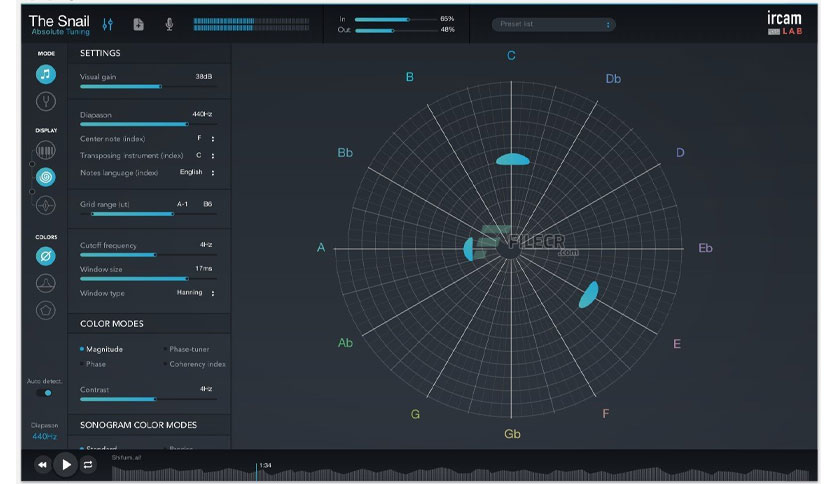Click the SETTINGS section header
Viewport: 836px width, 484px height.
(100, 53)
